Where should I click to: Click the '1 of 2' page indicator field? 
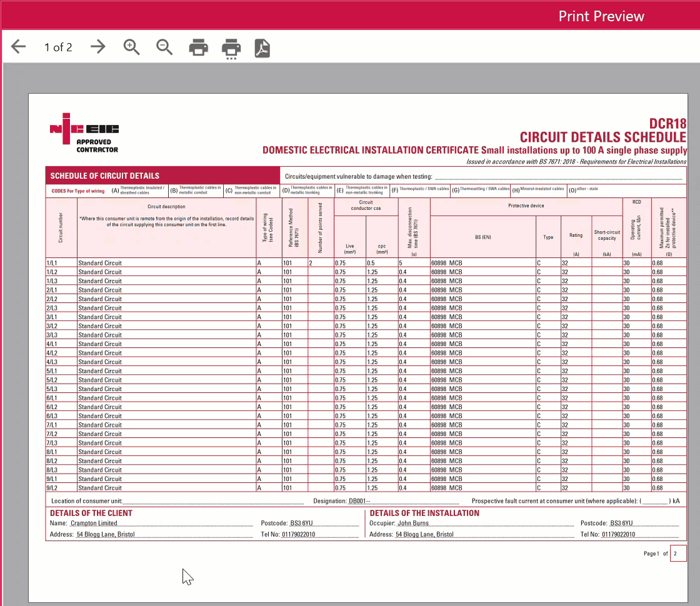point(58,47)
